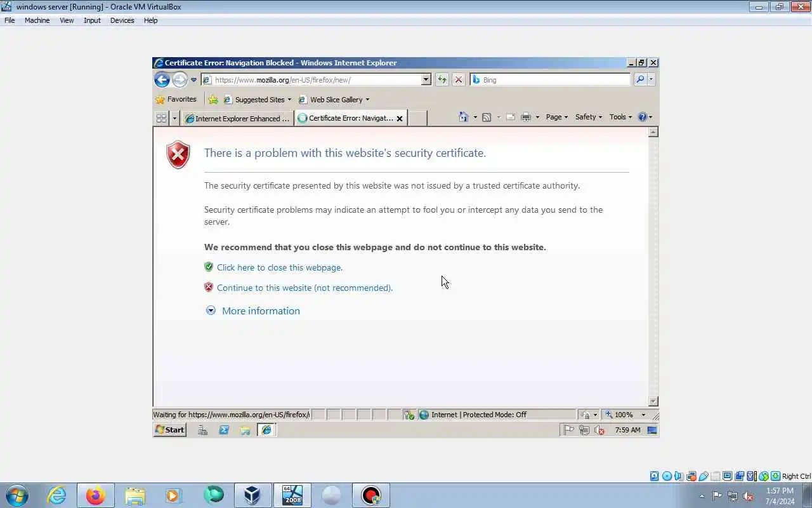Click the page scrollbar up arrow
812x508 pixels.
click(653, 132)
